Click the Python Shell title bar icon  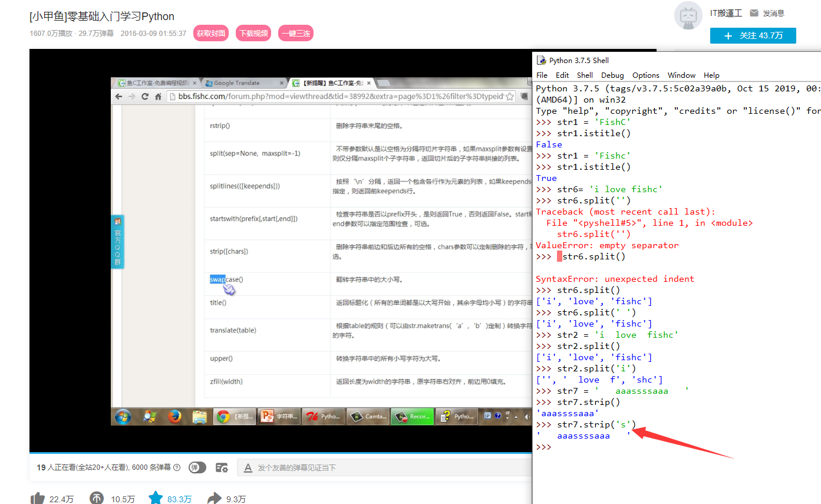point(541,60)
